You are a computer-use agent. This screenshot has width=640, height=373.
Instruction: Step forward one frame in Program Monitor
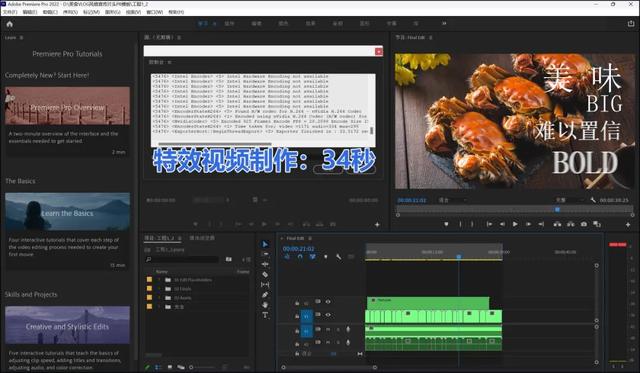coord(528,224)
